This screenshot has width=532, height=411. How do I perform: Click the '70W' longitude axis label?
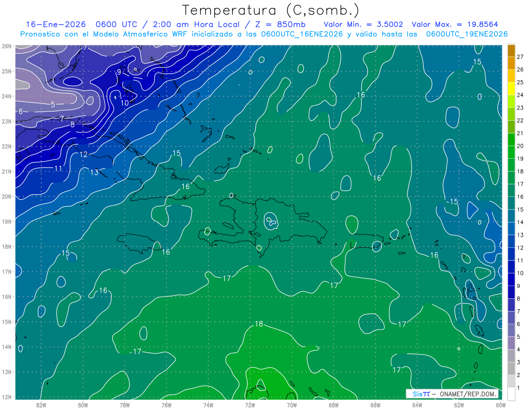[292, 405]
